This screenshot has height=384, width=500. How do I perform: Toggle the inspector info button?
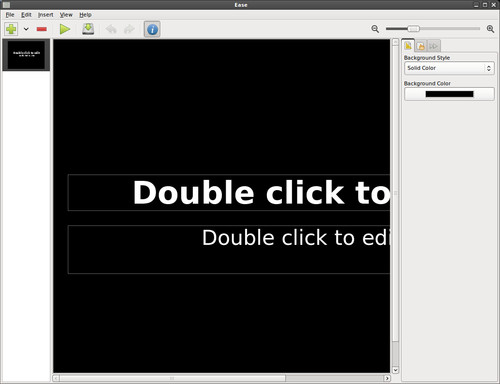click(x=152, y=29)
